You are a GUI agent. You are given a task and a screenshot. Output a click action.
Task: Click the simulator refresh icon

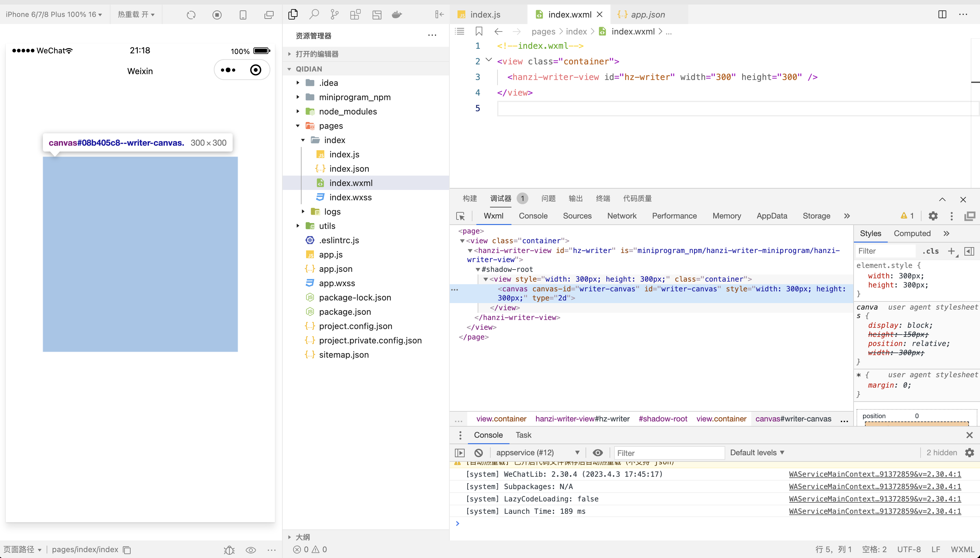click(x=191, y=15)
